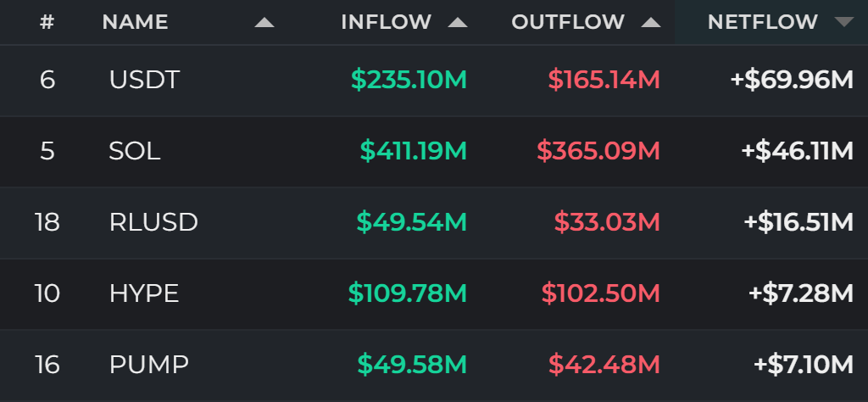Sort by the NAME column arrow icon
This screenshot has width=868, height=402.
(264, 23)
